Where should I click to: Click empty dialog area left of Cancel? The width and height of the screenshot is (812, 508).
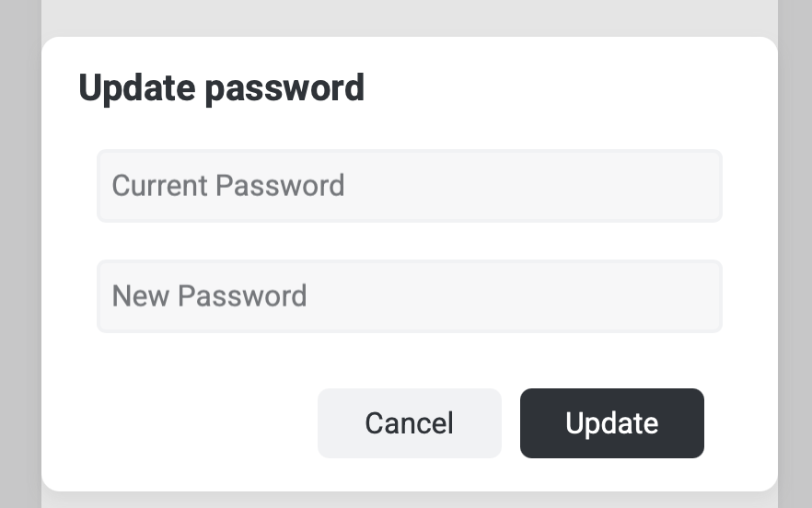click(x=184, y=423)
